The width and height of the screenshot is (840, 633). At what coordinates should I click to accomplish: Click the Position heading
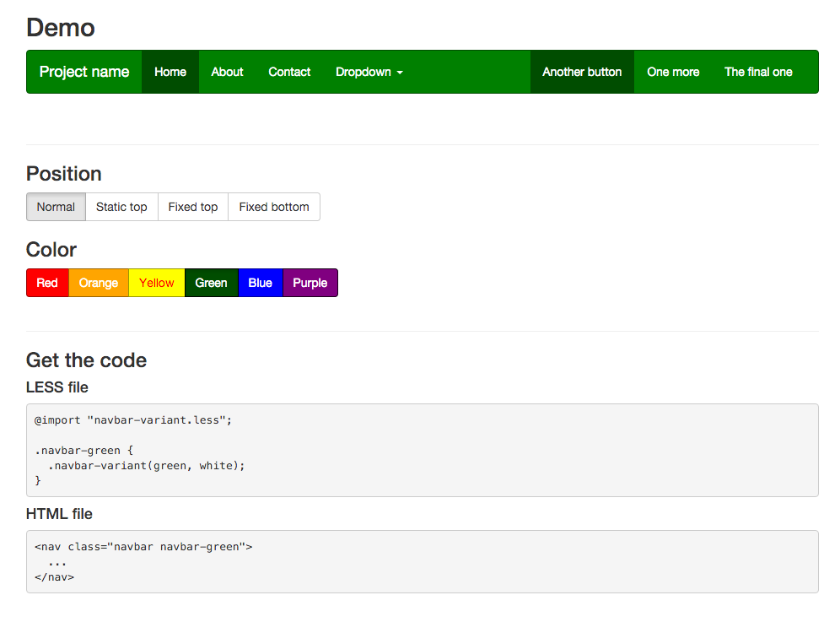coord(64,174)
